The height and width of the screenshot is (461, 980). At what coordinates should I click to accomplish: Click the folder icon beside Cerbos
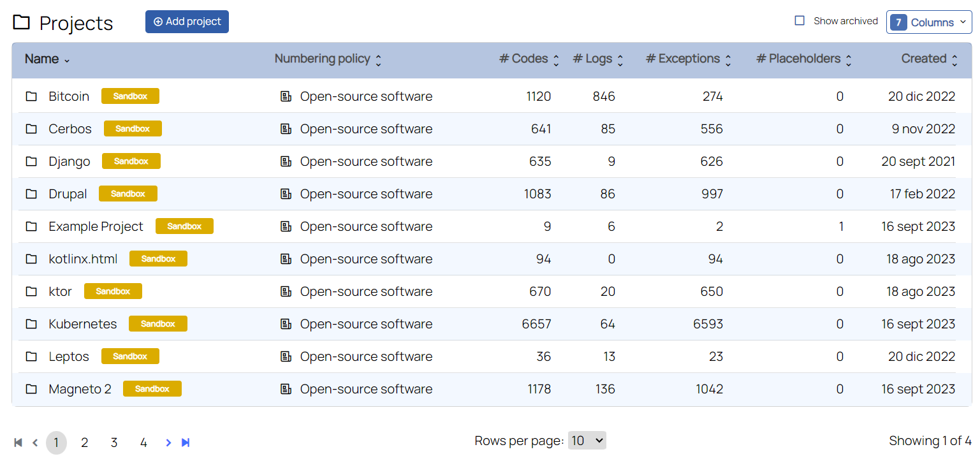point(31,129)
